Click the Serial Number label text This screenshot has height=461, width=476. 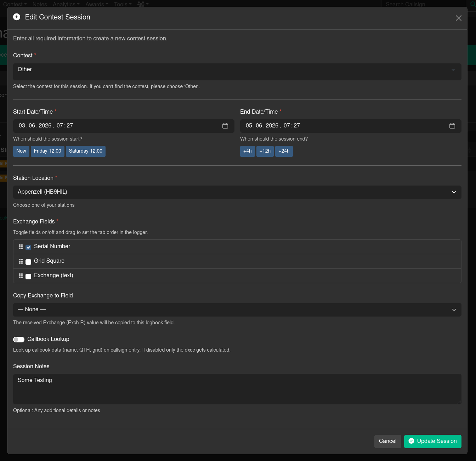[52, 246]
